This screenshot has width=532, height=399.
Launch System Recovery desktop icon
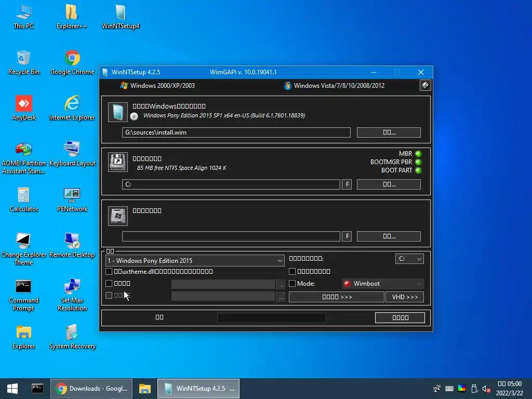pos(72,338)
